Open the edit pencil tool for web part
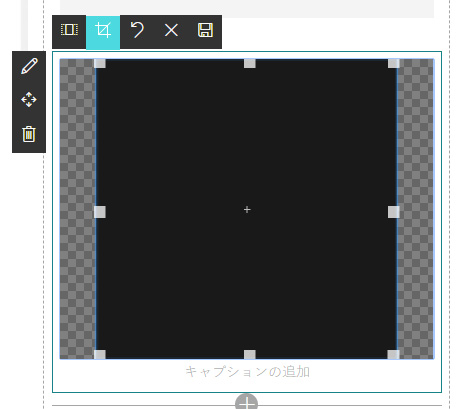The width and height of the screenshot is (456, 409). (x=29, y=66)
